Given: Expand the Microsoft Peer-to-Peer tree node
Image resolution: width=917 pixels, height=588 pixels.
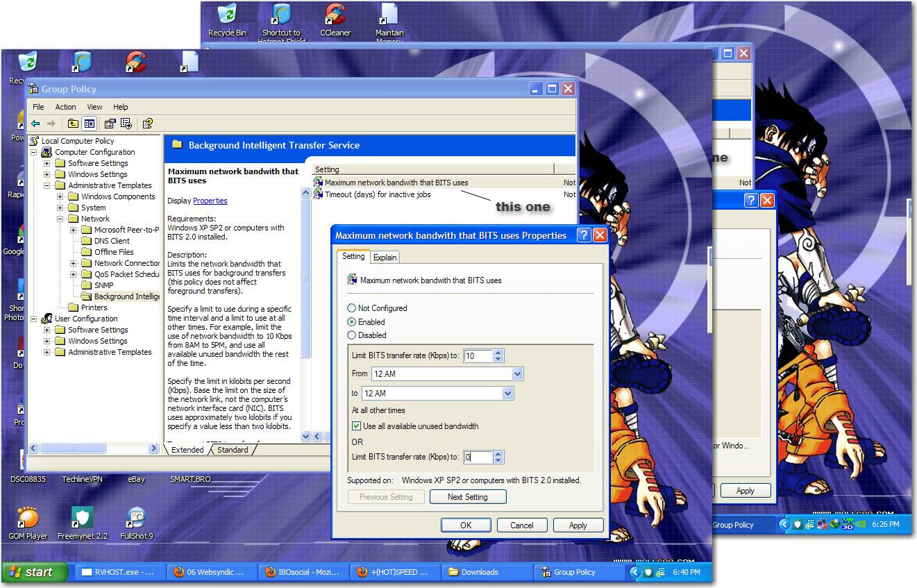Looking at the screenshot, I should [74, 230].
